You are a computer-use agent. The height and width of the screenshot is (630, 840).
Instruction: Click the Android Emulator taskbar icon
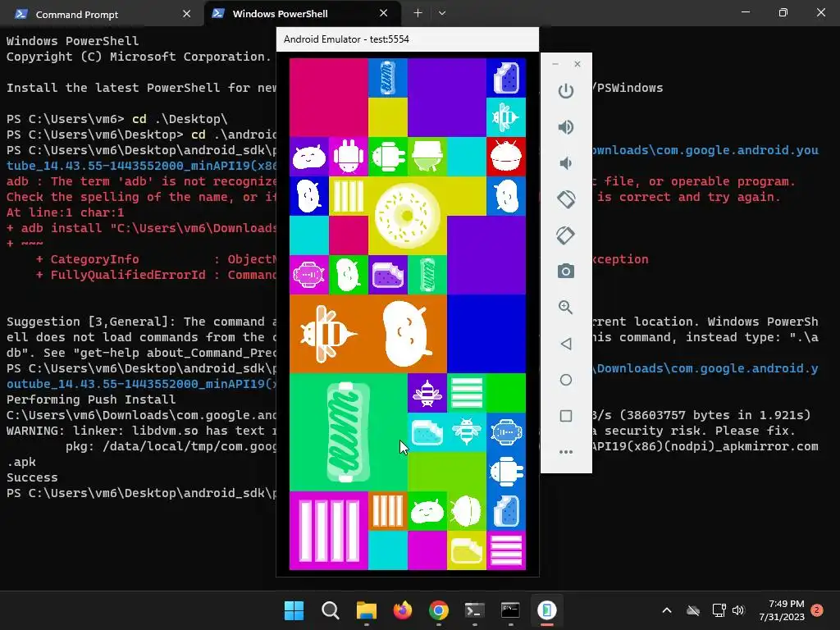(x=547, y=610)
